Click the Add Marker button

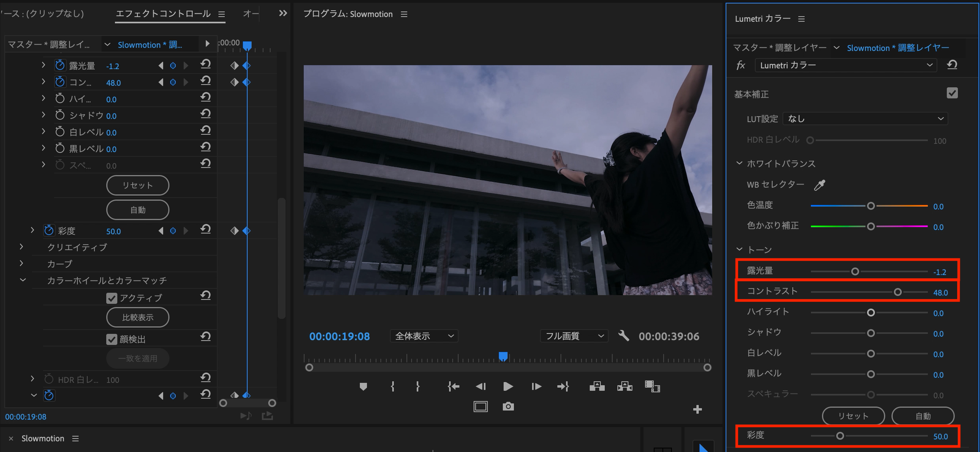tap(363, 386)
